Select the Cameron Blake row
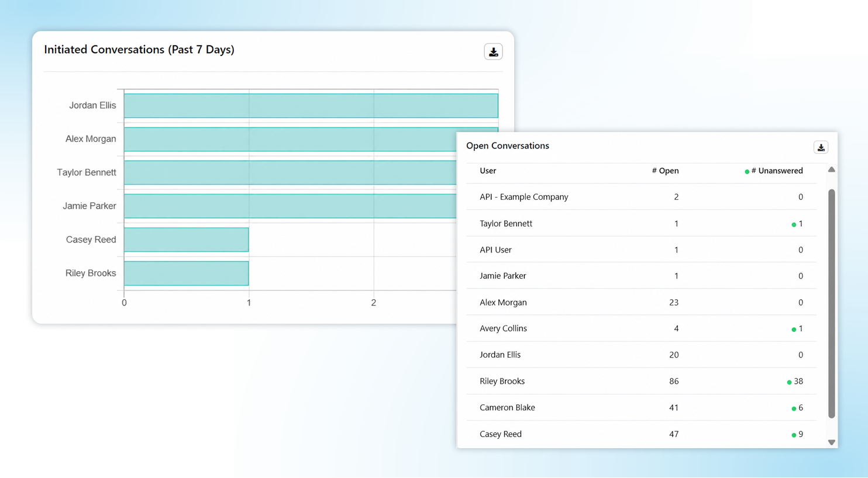Viewport: 868px width, 478px height. pos(641,407)
